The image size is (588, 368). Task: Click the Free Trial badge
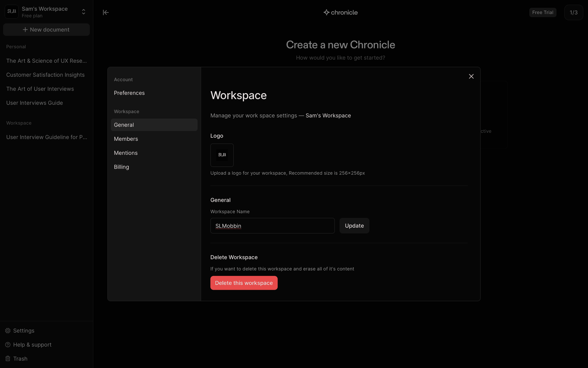coord(543,12)
